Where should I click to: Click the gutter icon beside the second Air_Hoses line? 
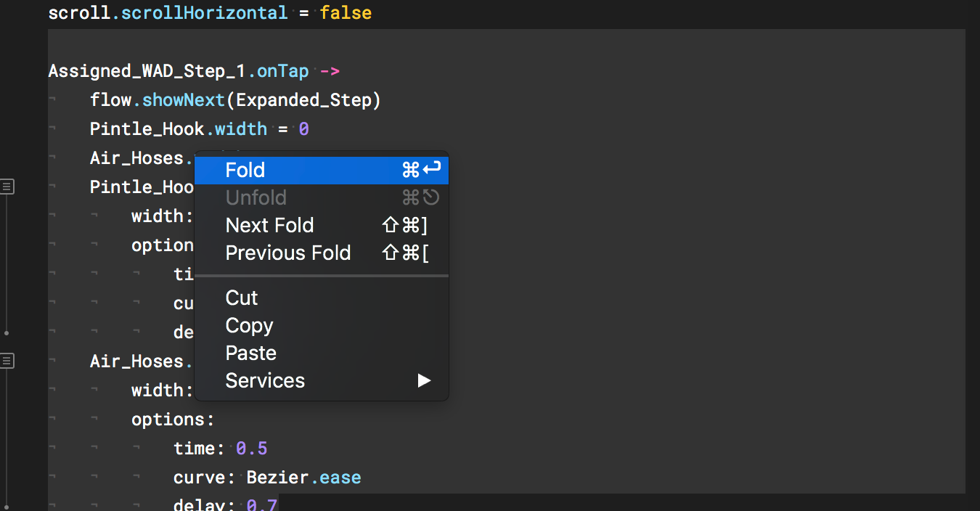[x=7, y=361]
